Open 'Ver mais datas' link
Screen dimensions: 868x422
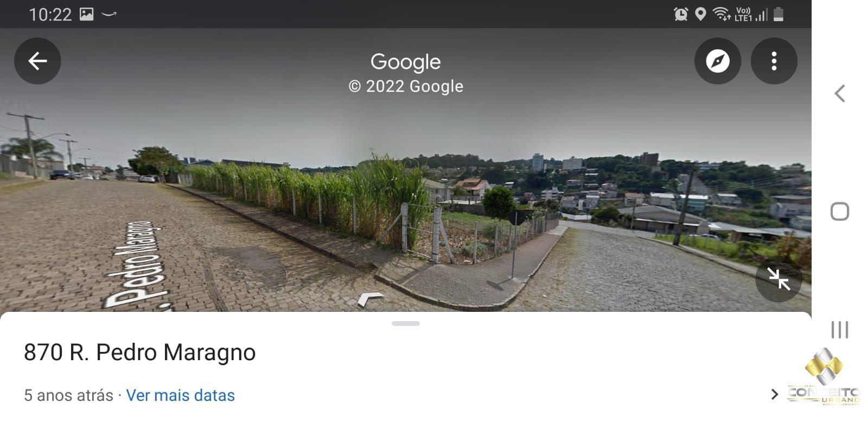click(181, 395)
